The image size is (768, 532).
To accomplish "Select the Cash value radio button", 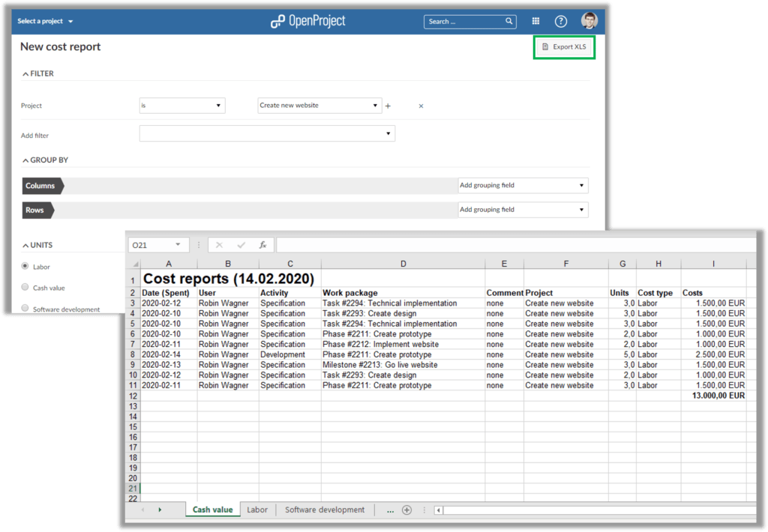I will (25, 288).
